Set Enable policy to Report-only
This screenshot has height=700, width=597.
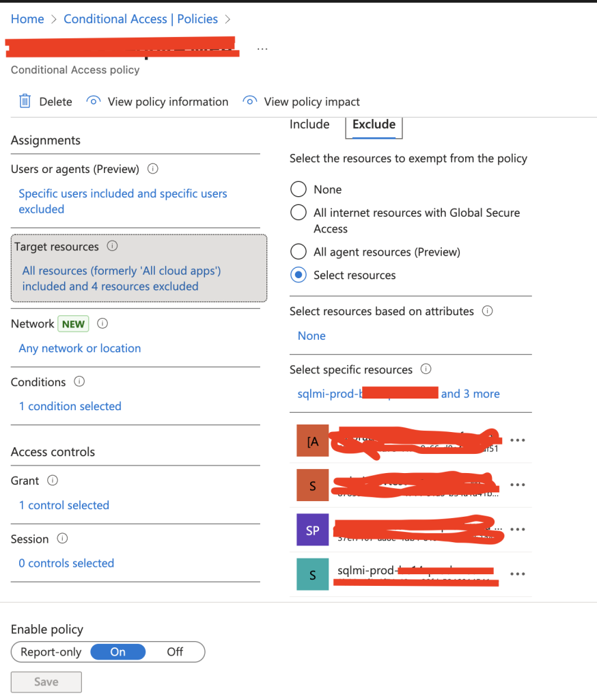pos(51,652)
